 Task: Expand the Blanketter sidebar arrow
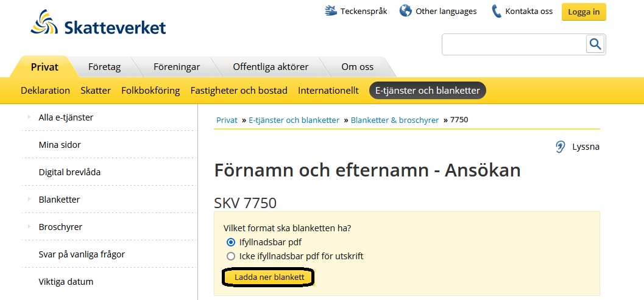pos(29,199)
